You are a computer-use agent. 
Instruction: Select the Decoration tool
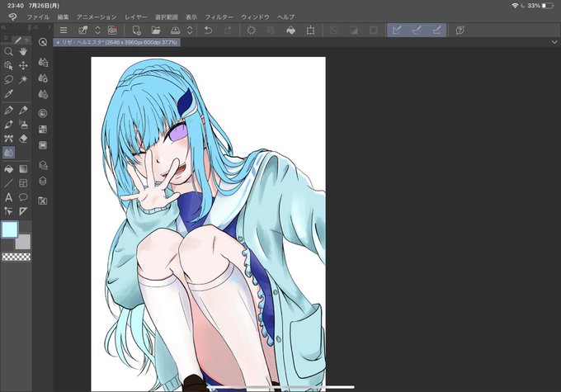pyautogui.click(x=8, y=138)
